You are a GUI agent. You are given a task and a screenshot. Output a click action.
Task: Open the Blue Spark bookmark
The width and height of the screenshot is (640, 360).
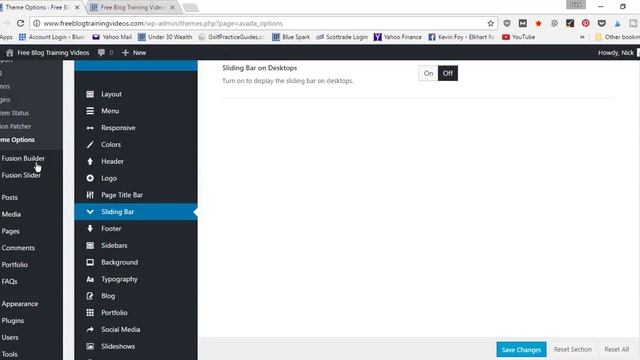click(x=291, y=37)
